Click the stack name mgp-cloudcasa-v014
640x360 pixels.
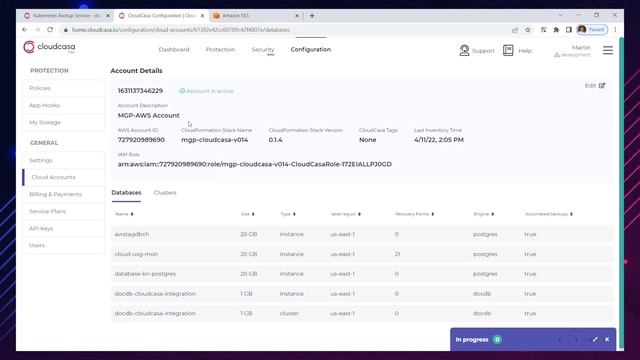pyautogui.click(x=214, y=140)
